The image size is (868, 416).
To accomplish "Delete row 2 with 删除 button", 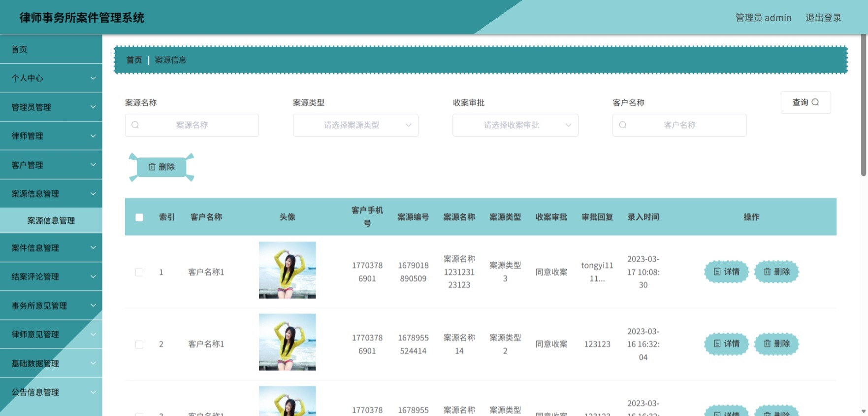I will click(x=776, y=344).
